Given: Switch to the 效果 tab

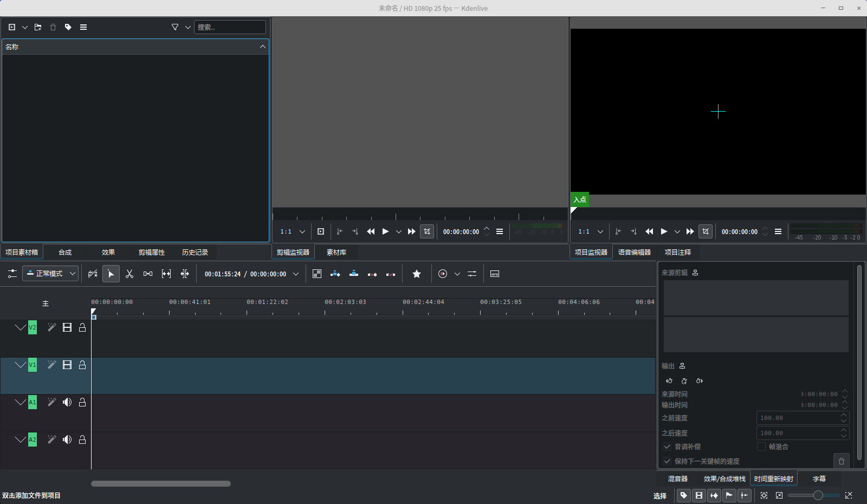Looking at the screenshot, I should pos(108,252).
